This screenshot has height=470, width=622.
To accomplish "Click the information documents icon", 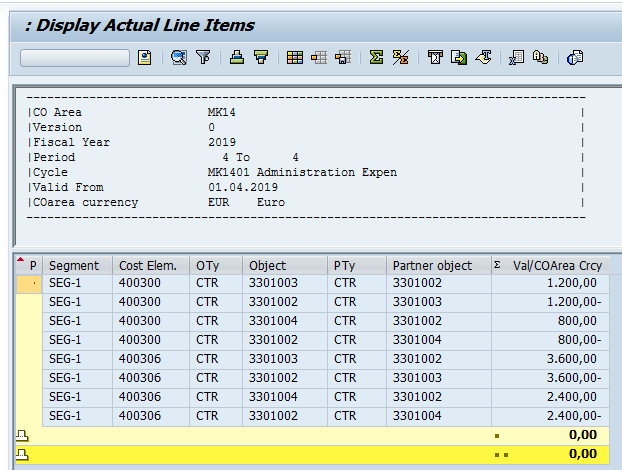I will coord(574,58).
